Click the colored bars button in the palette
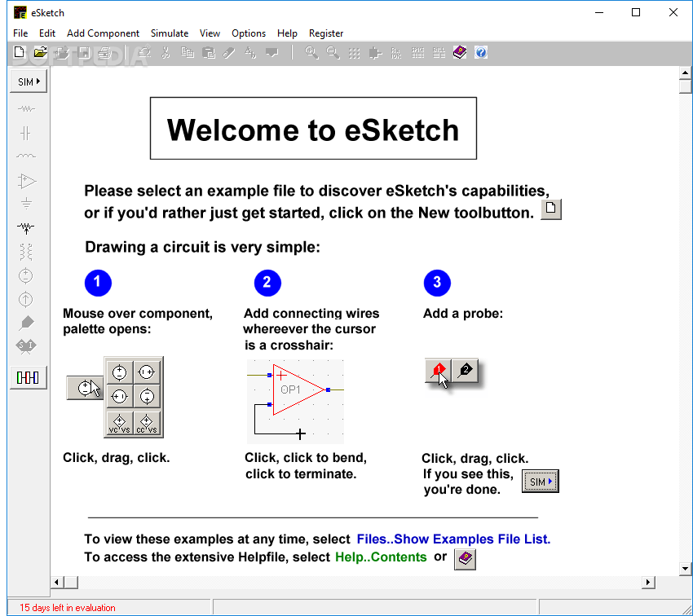693x616 pixels. (x=29, y=377)
